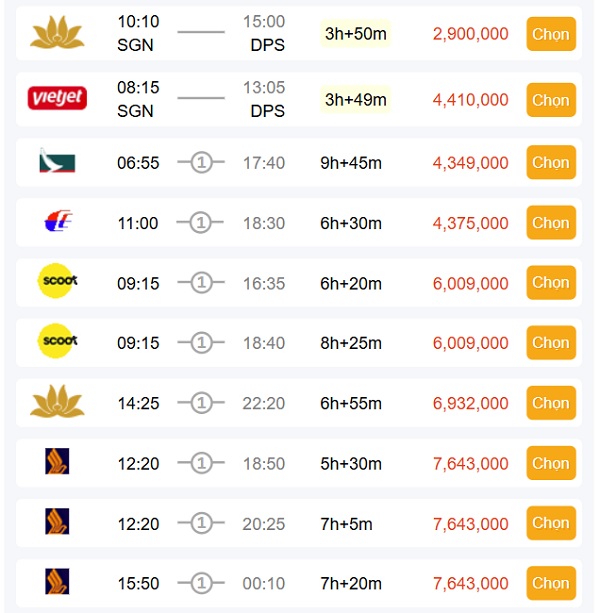The image size is (600, 613).
Task: Expand stopover circle on 14:25 flight
Action: click(201, 403)
